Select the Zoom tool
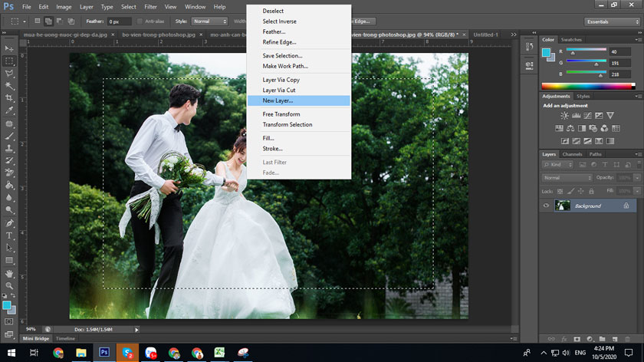Image resolution: width=644 pixels, height=362 pixels. point(9,285)
